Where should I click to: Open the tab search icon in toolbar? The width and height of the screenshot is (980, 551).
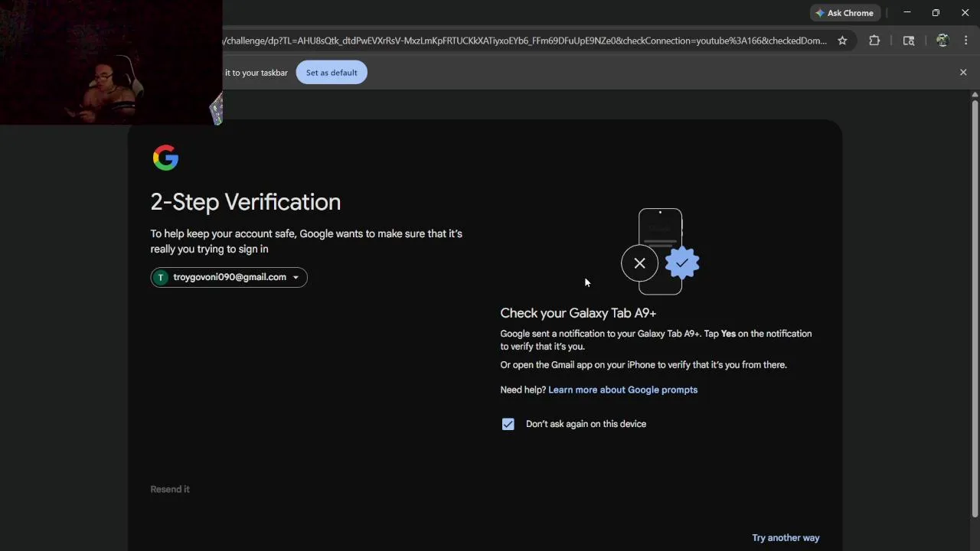pyautogui.click(x=909, y=41)
